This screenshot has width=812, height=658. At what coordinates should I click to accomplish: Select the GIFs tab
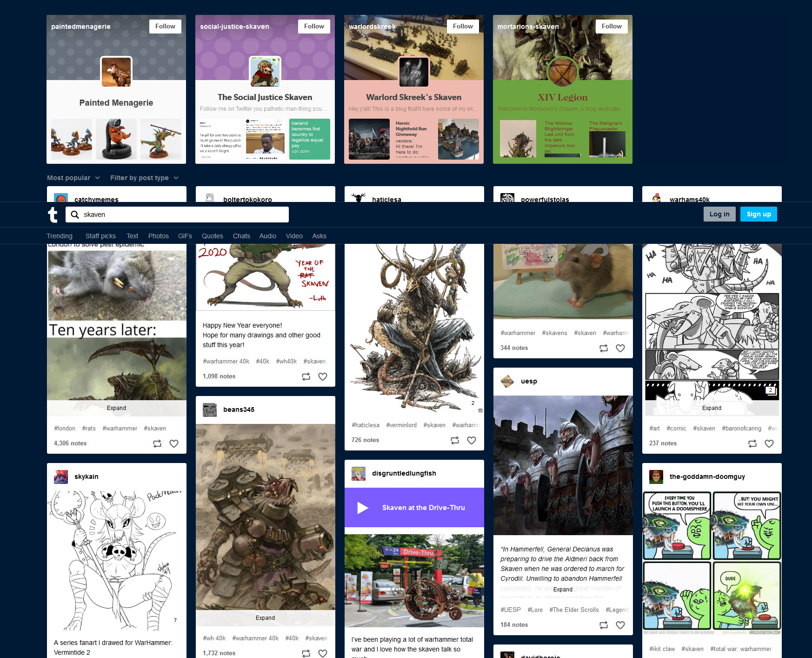pyautogui.click(x=185, y=236)
